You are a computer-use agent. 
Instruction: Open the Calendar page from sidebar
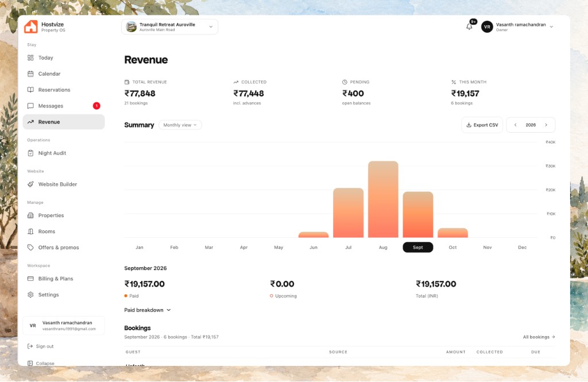64,74
